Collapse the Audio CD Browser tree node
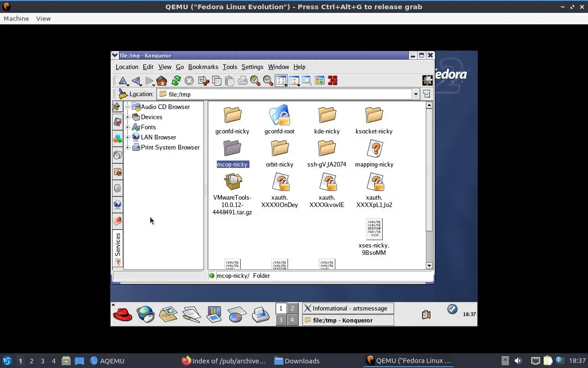 tap(128, 107)
